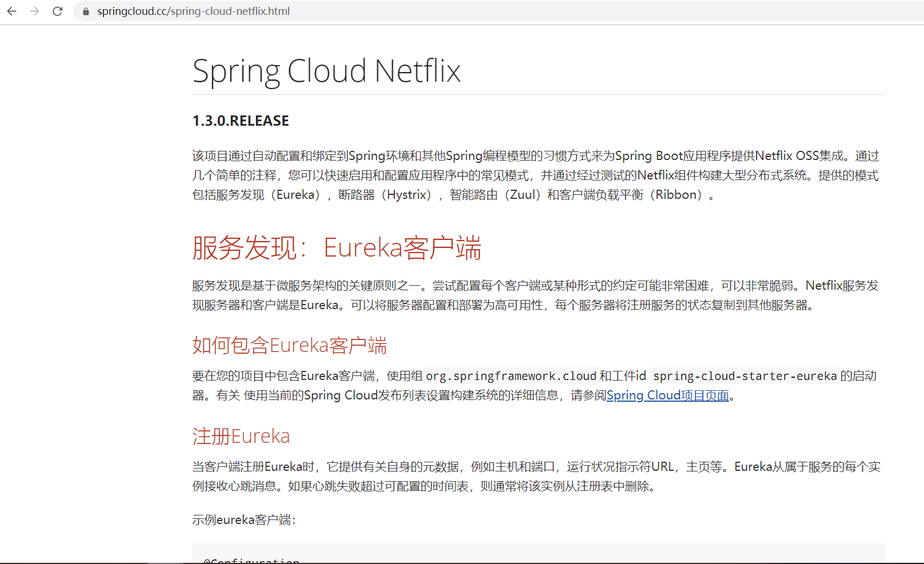The image size is (924, 564).
Task: Click the 示例eureka客户端 text line
Action: [x=244, y=520]
